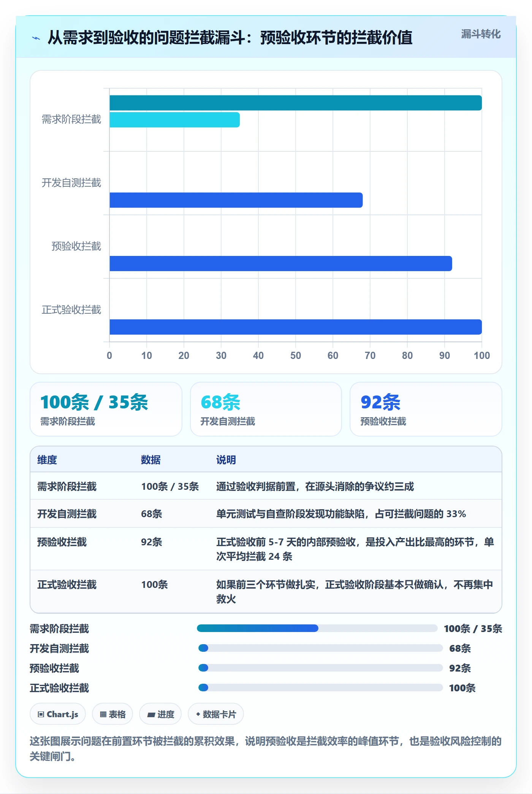Click the 92条 data card

click(x=426, y=409)
